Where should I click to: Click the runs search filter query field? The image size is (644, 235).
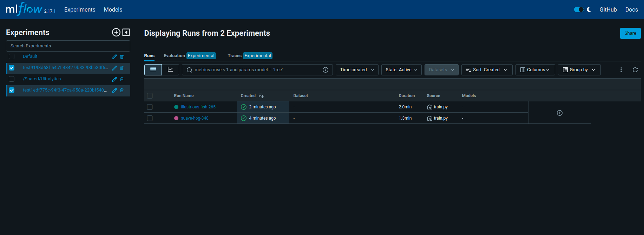257,70
